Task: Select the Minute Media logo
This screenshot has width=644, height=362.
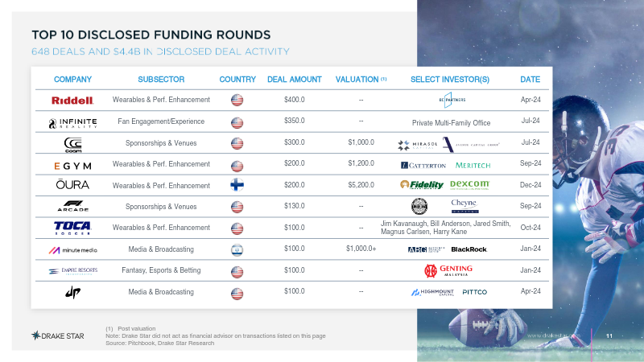Action: click(72, 249)
